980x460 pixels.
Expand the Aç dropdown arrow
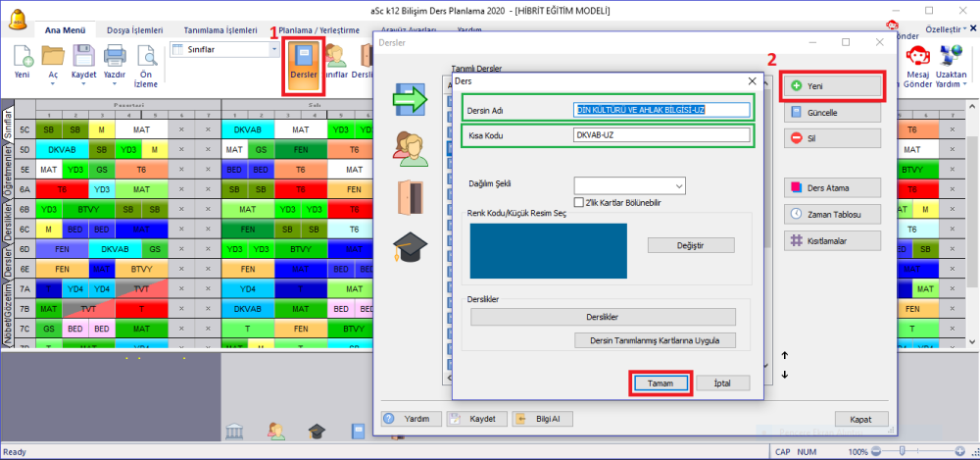click(x=53, y=83)
